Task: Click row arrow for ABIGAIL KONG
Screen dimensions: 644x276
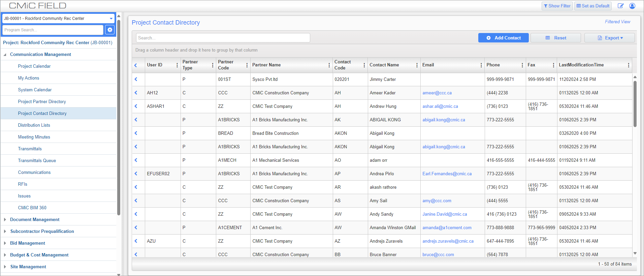Action: (136, 120)
